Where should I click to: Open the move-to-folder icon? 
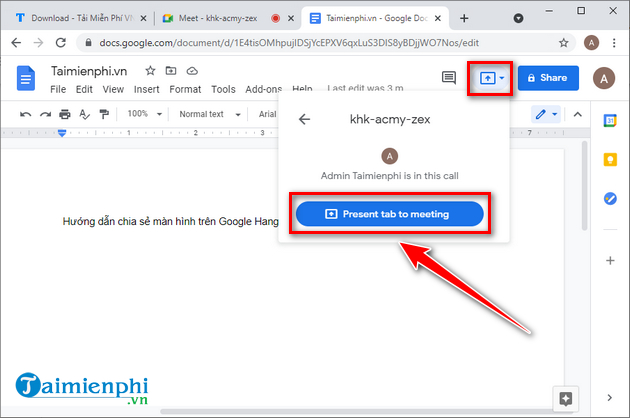point(171,71)
